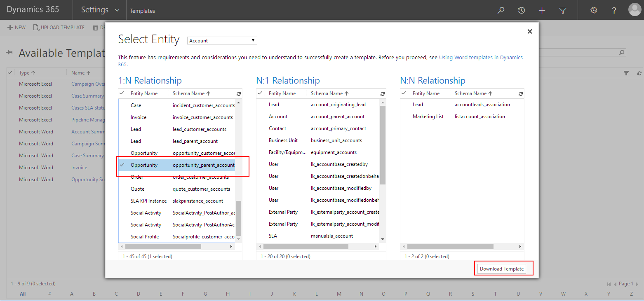Sort templates by Type column

pyautogui.click(x=27, y=73)
